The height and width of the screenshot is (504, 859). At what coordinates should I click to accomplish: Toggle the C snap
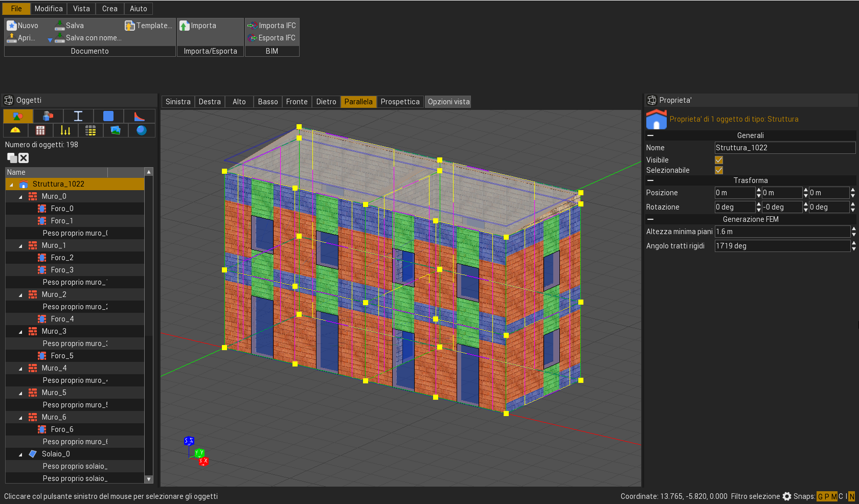pyautogui.click(x=841, y=496)
